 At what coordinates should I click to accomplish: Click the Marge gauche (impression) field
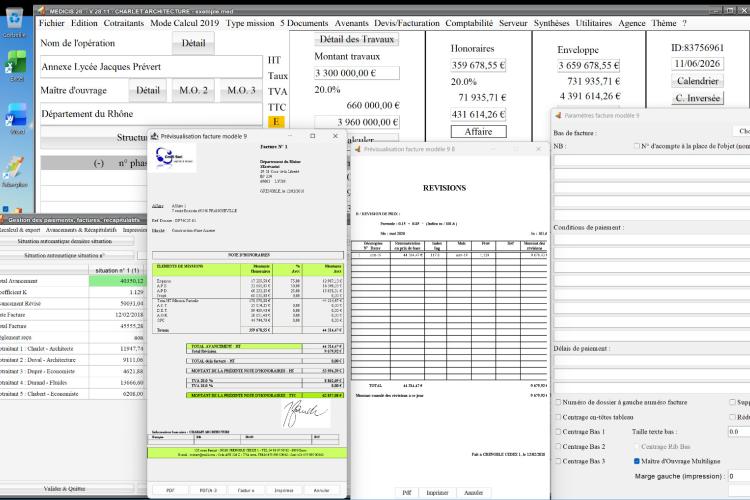(x=739, y=476)
